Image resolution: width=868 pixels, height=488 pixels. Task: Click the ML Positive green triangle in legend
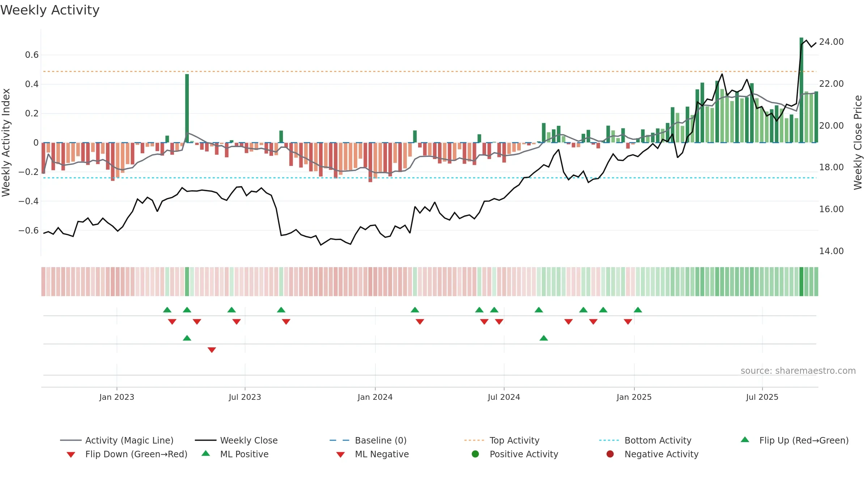coord(206,453)
